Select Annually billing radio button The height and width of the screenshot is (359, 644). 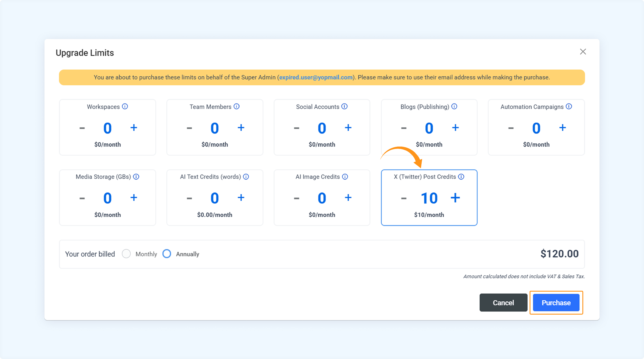167,254
